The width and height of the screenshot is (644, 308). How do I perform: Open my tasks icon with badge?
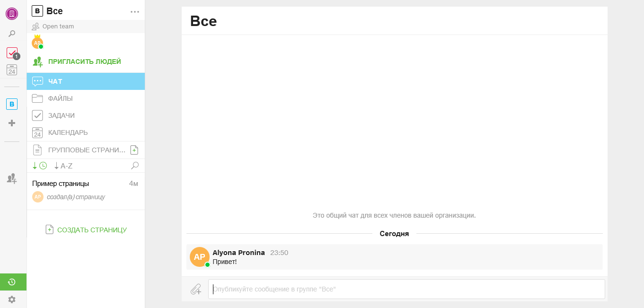coord(12,53)
